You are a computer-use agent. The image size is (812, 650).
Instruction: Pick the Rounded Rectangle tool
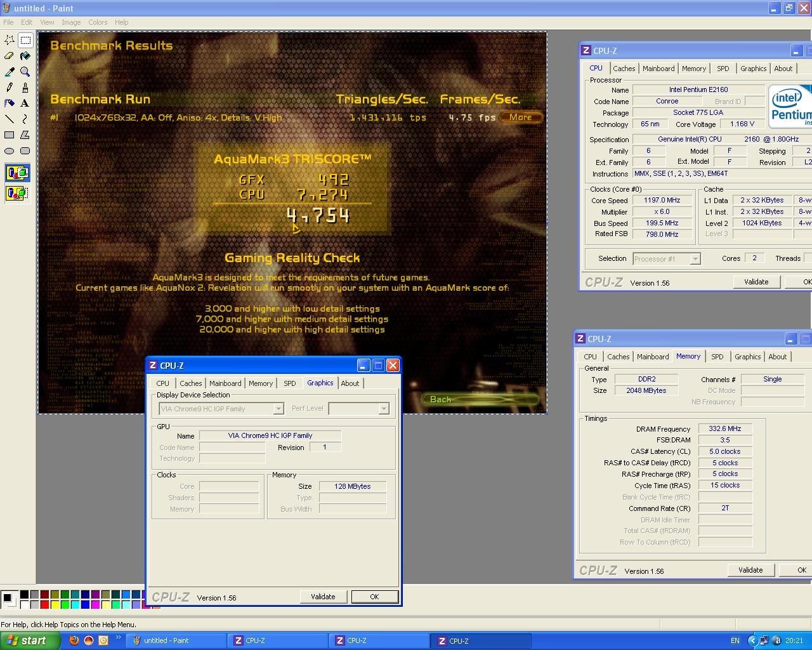click(25, 151)
